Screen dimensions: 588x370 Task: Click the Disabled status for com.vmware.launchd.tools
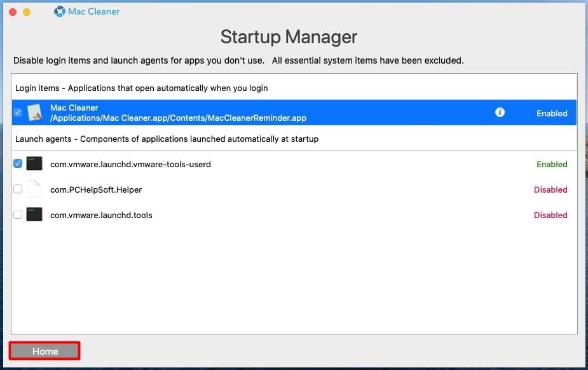550,215
